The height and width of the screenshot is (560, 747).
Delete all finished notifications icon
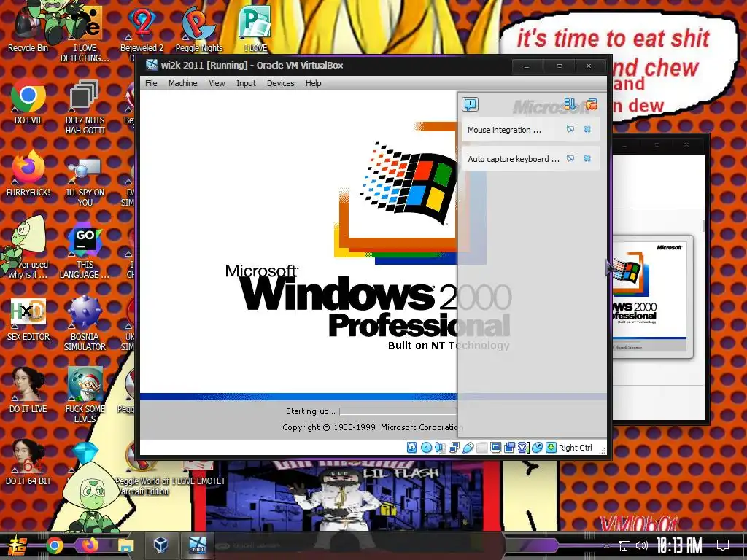[x=591, y=104]
